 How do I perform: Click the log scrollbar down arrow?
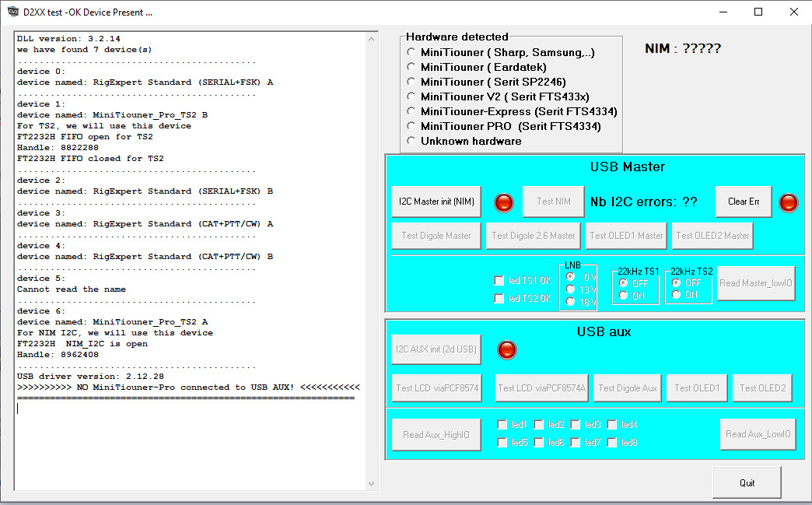371,484
